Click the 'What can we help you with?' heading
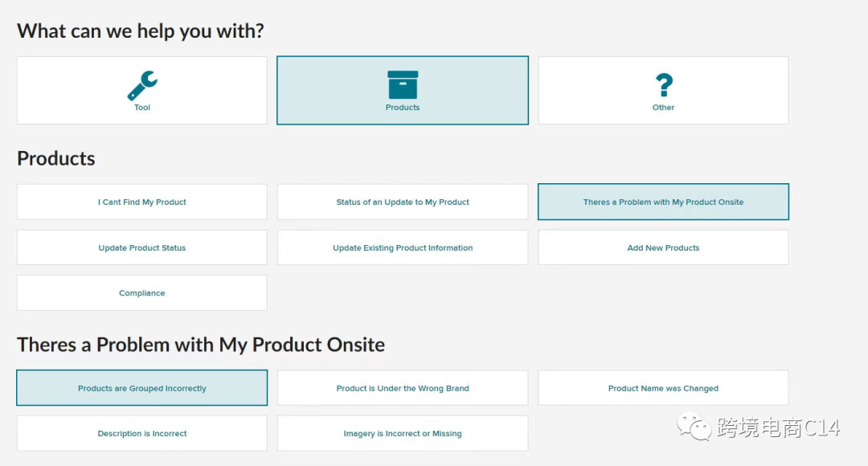The width and height of the screenshot is (868, 466). pos(141,31)
